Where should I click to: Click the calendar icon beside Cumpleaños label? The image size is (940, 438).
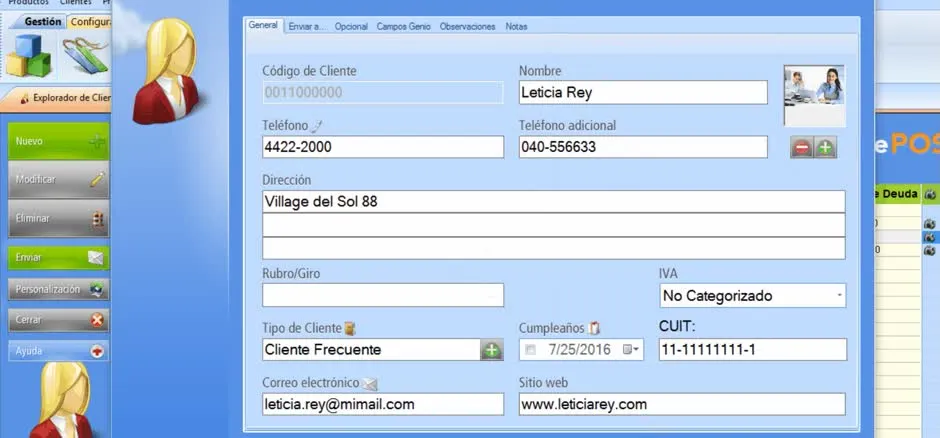point(593,329)
